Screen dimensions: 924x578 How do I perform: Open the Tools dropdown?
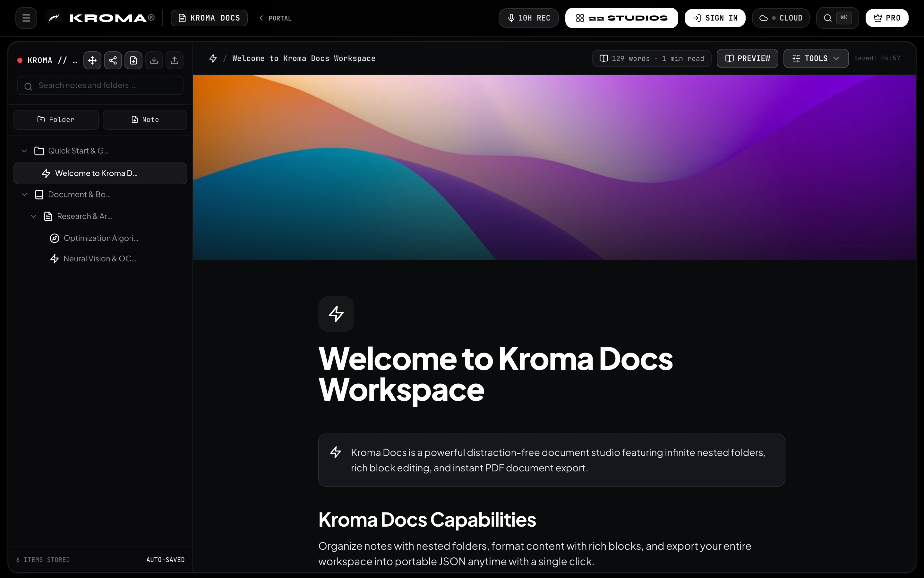[816, 58]
